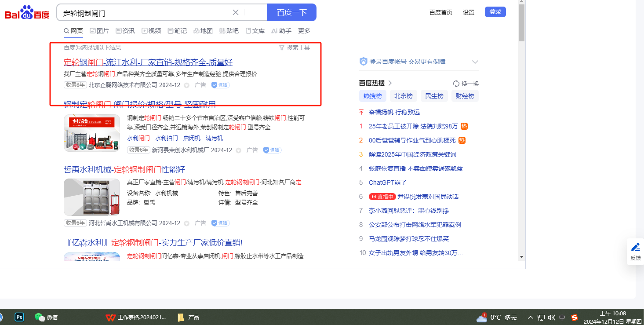644x325 pixels.
Task: Open the 哲禹水利机械 result link
Action: coord(124,170)
